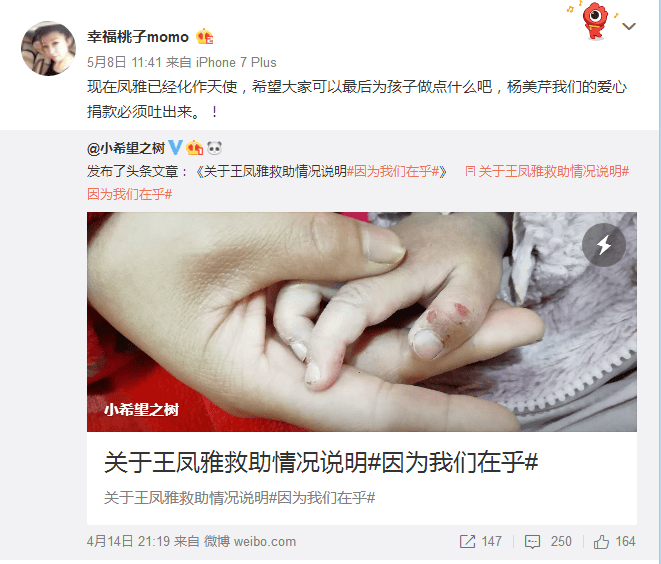The image size is (661, 564).
Task: Like the post with the thumbs-up 164
Action: [614, 541]
